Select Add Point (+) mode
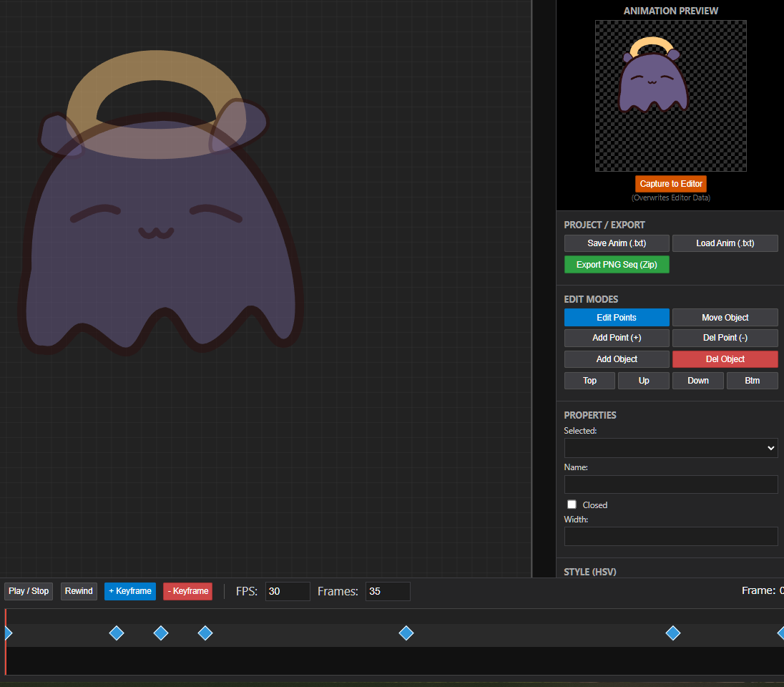This screenshot has height=687, width=784. coord(617,338)
